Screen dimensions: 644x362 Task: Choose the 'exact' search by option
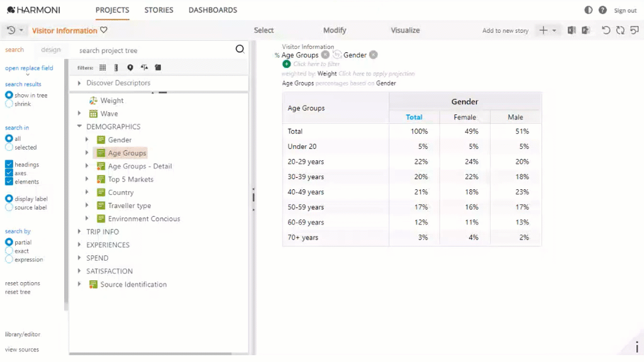(x=9, y=251)
